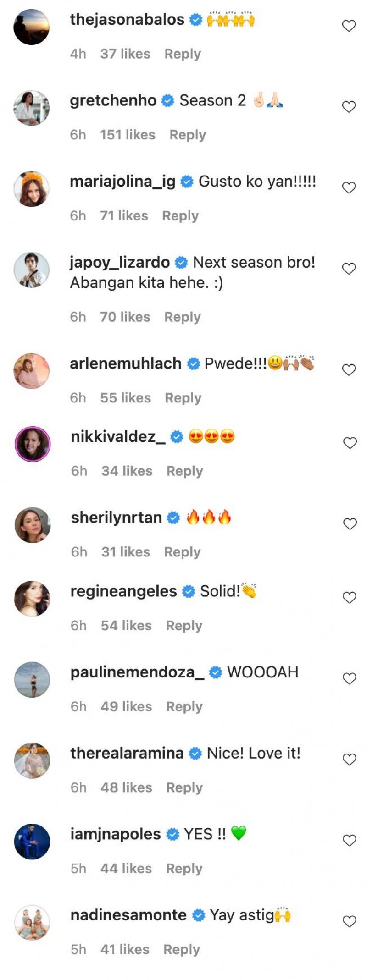Image resolution: width=367 pixels, height=980 pixels.
Task: Open the '71 likes' list under mariajolina_ig
Action: coord(124,216)
